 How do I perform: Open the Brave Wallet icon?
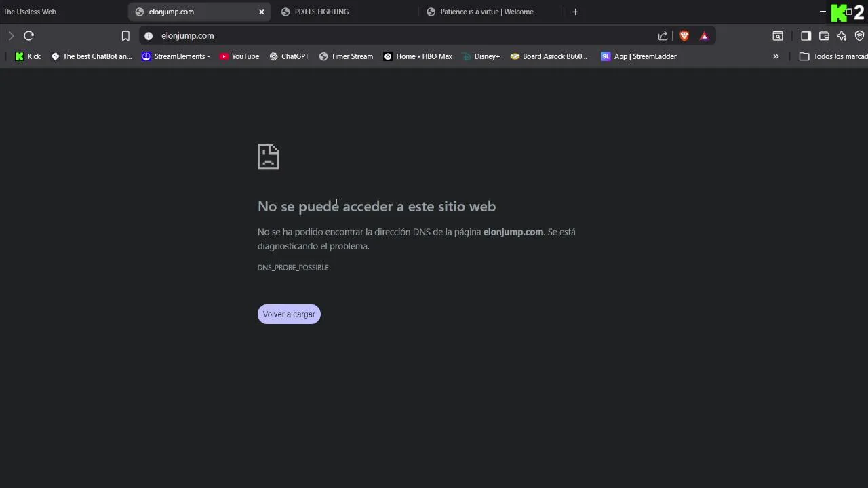click(824, 36)
